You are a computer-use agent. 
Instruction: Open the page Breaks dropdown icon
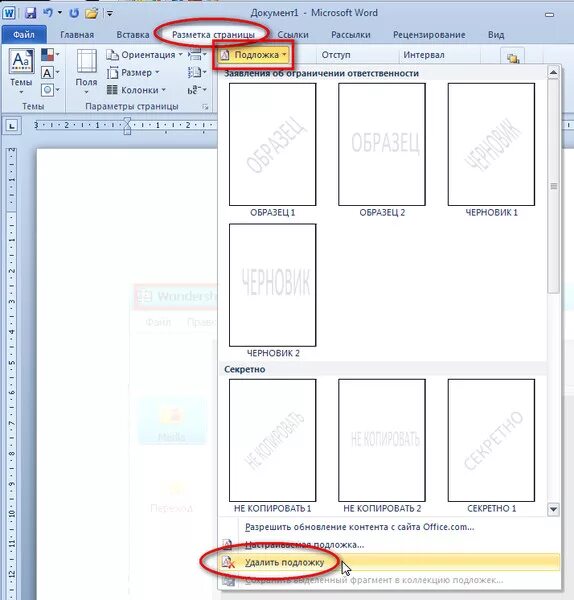pyautogui.click(x=197, y=55)
